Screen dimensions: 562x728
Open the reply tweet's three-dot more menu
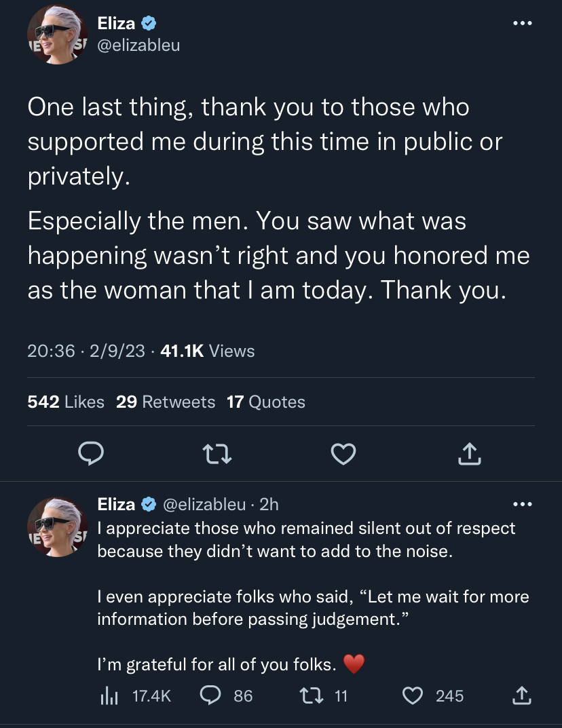click(523, 503)
